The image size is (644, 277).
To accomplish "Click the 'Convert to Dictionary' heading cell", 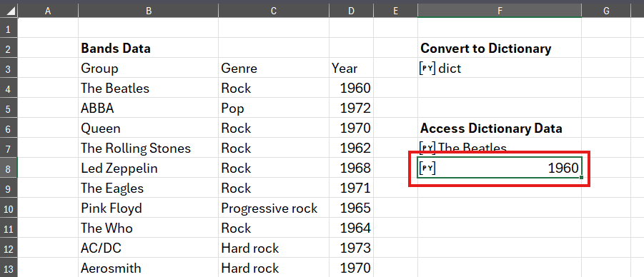I will (x=500, y=48).
